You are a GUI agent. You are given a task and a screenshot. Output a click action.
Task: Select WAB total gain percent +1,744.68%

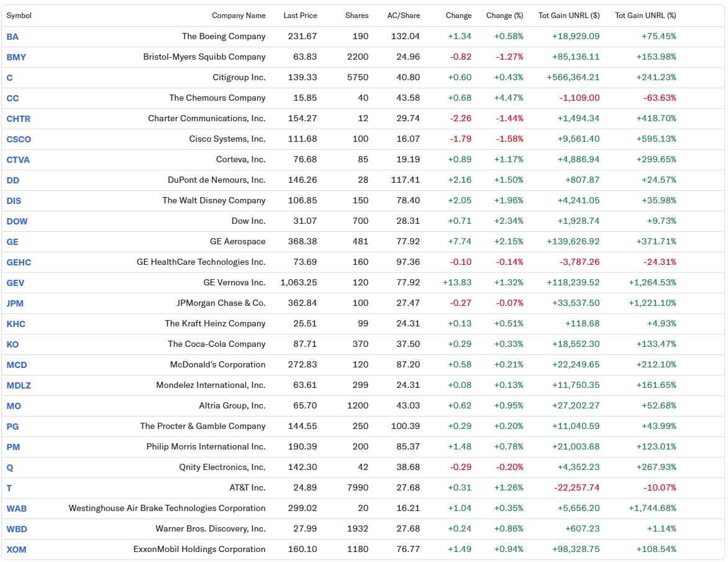point(652,508)
